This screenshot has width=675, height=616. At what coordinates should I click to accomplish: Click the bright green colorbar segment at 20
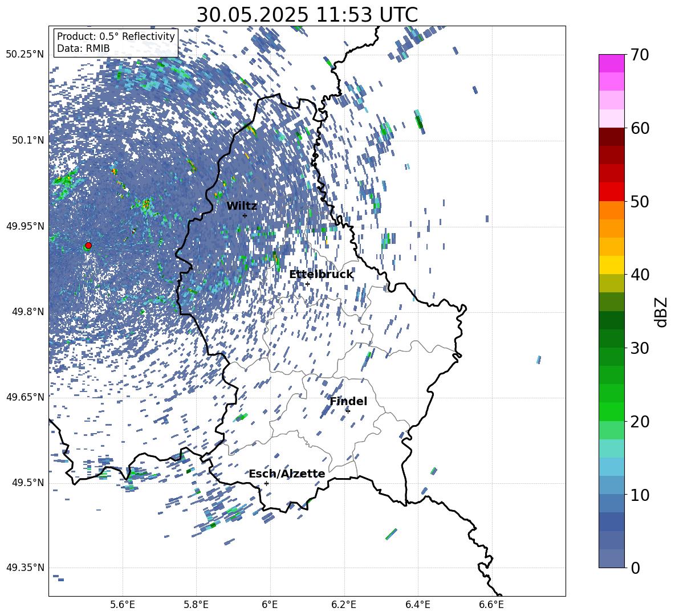pos(611,411)
